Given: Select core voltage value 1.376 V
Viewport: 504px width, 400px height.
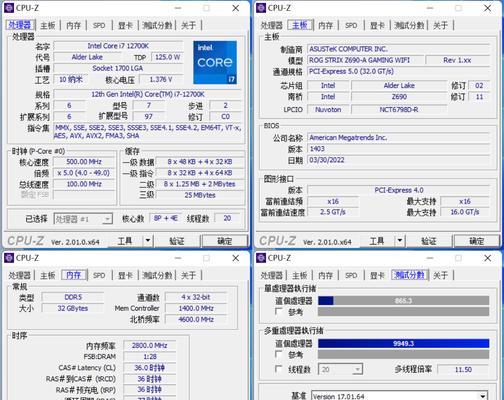Looking at the screenshot, I should click(x=161, y=80).
